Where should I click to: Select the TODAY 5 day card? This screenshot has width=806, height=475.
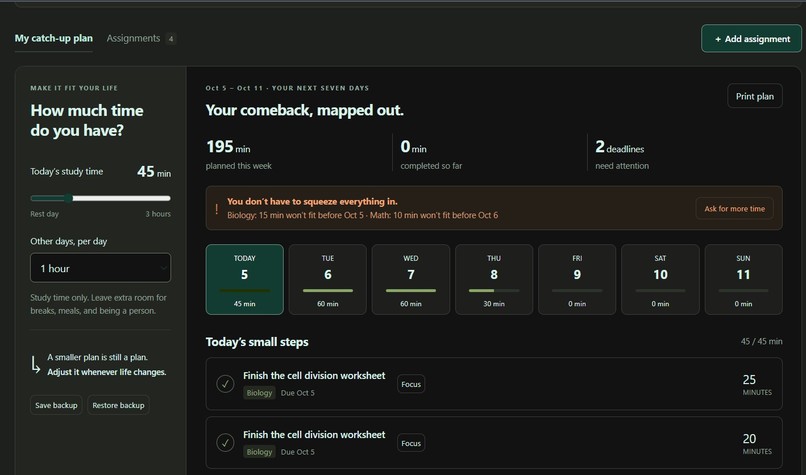pyautogui.click(x=245, y=279)
